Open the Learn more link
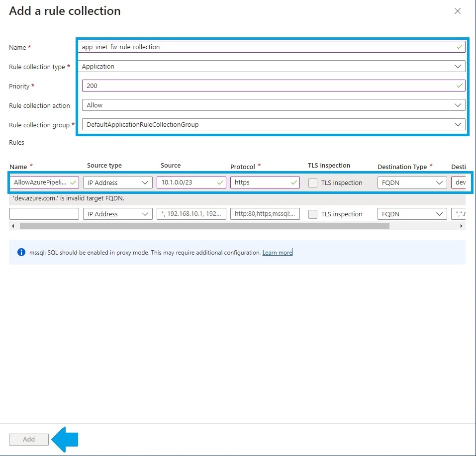Screen dimensions: 476x456 (x=277, y=252)
